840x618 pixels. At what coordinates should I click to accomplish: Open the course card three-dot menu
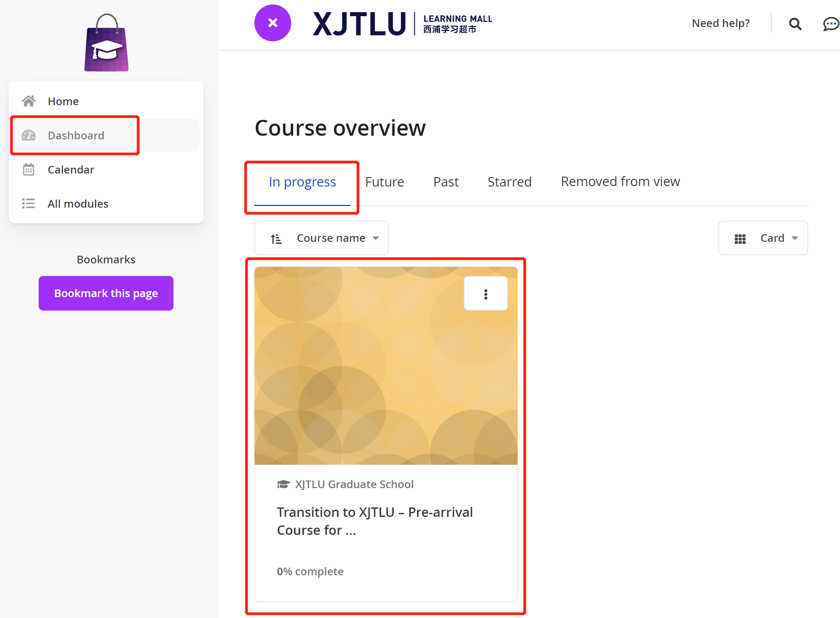(486, 294)
